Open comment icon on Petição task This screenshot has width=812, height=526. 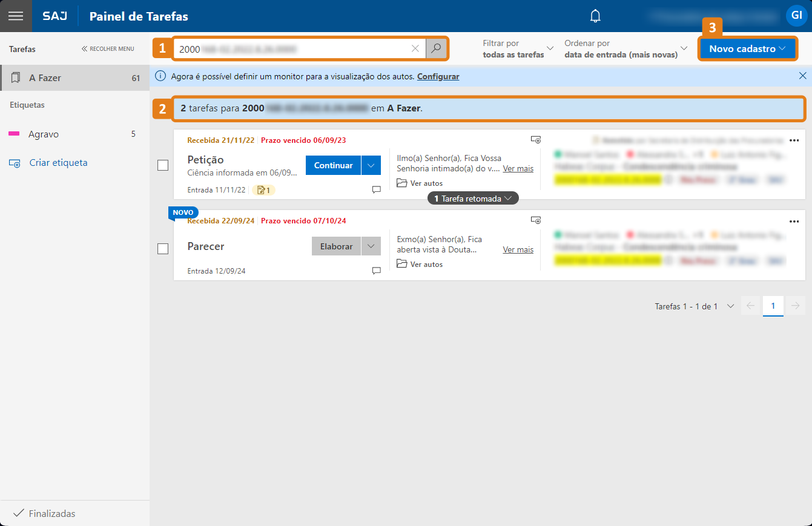[376, 189]
